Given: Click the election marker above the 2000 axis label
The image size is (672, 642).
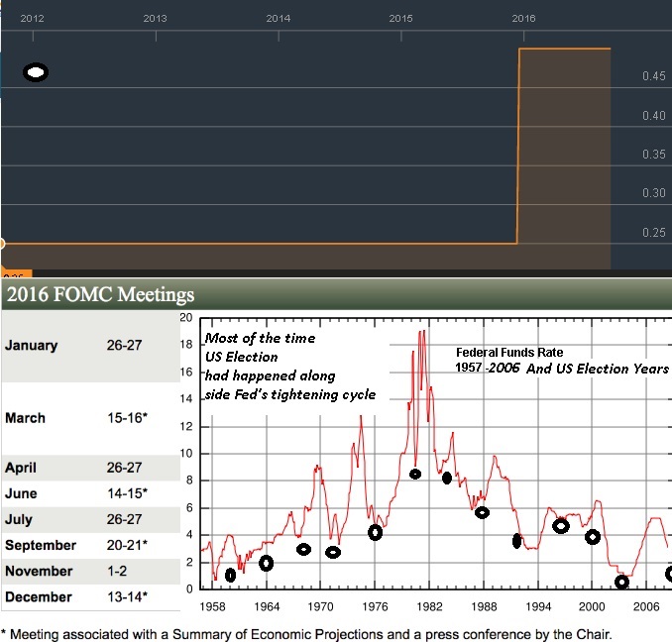Looking at the screenshot, I should coord(593,537).
